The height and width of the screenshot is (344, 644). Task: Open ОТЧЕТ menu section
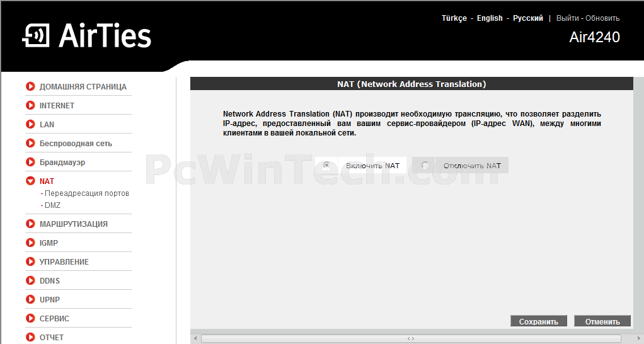[x=51, y=338]
